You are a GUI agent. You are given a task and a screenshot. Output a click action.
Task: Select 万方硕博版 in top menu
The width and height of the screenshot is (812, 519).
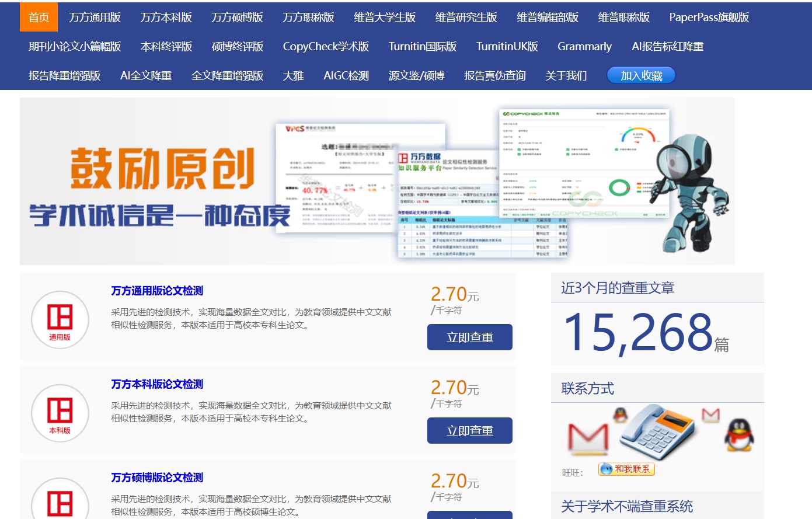click(237, 17)
